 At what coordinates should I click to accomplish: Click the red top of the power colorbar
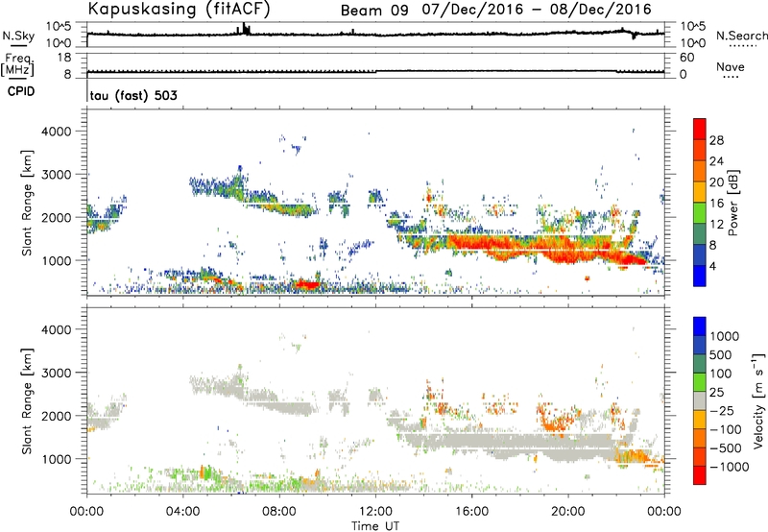tap(700, 129)
